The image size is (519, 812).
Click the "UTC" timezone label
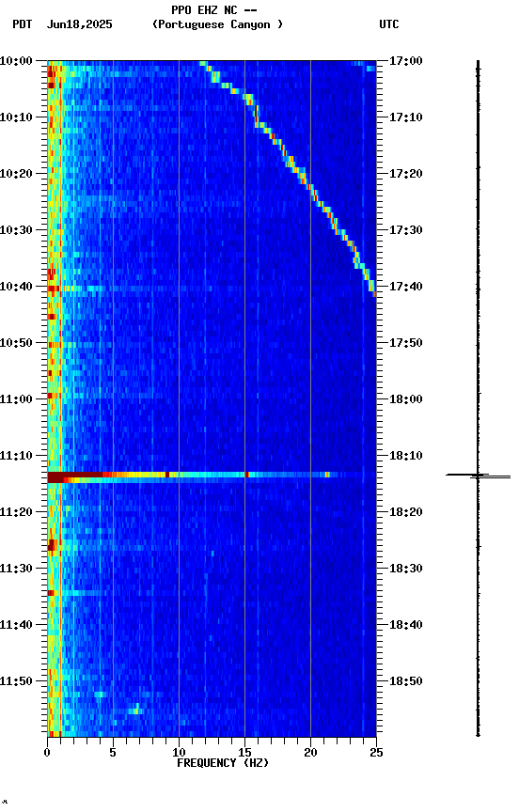pyautogui.click(x=389, y=24)
